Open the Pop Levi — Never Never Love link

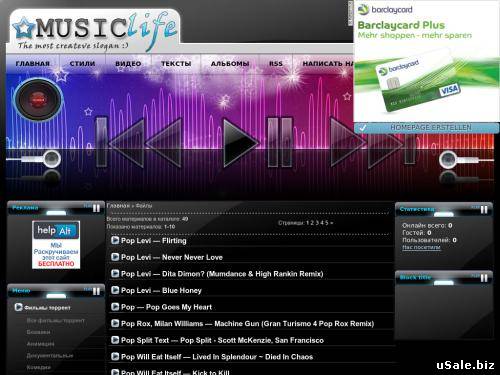[172, 257]
